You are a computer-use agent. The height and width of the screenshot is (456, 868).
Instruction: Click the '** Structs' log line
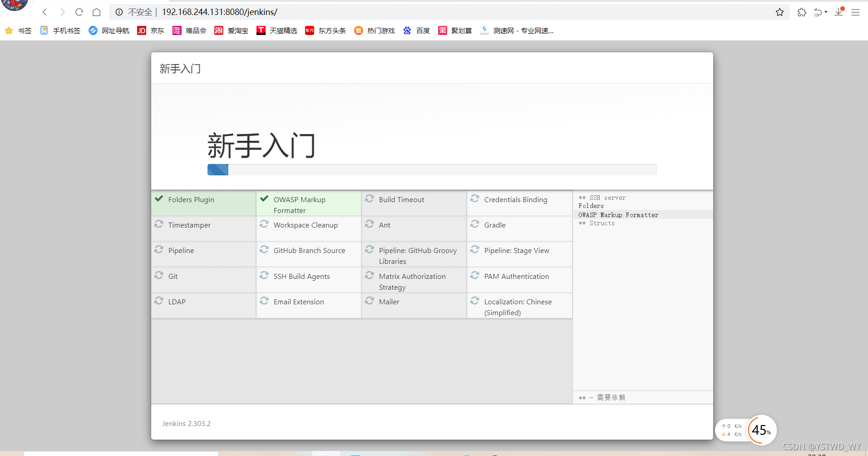coord(597,223)
